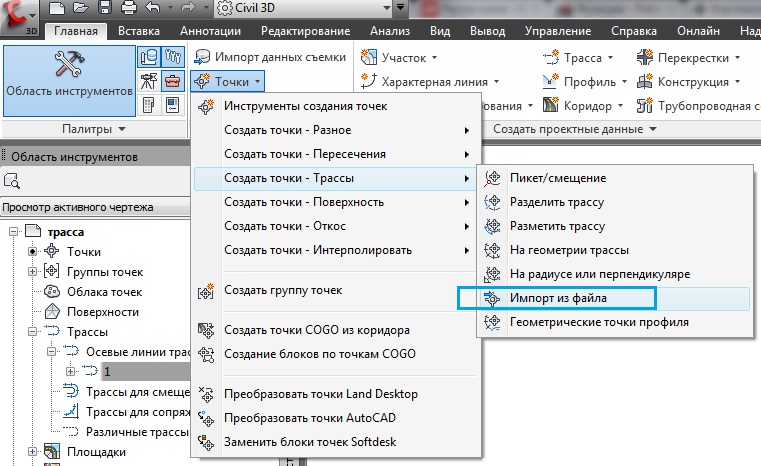Screen dimensions: 761x466
Task: Open the Точки dropdown button
Action: click(228, 81)
